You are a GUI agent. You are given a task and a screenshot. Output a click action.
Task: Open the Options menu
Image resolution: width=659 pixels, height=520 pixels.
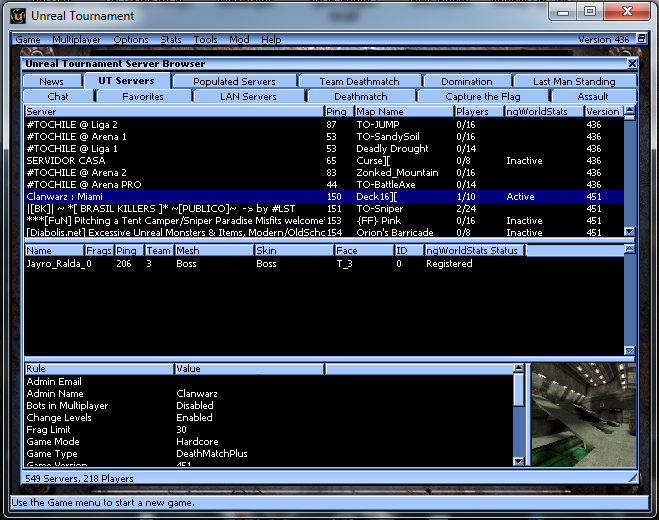click(131, 40)
